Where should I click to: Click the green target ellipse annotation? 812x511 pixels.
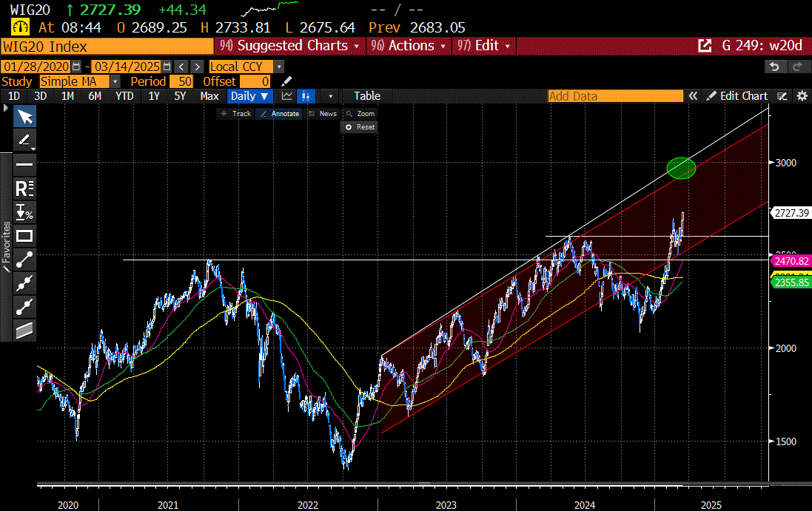[x=681, y=168]
